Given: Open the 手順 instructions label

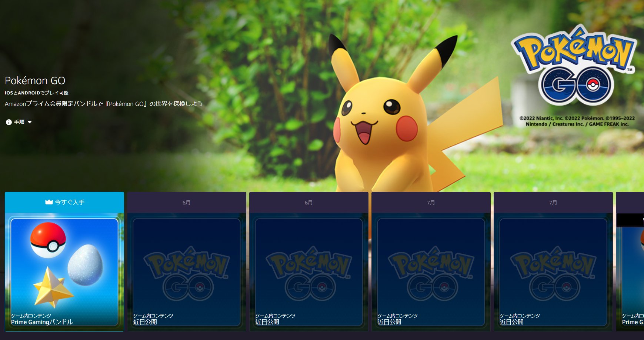Looking at the screenshot, I should point(19,122).
